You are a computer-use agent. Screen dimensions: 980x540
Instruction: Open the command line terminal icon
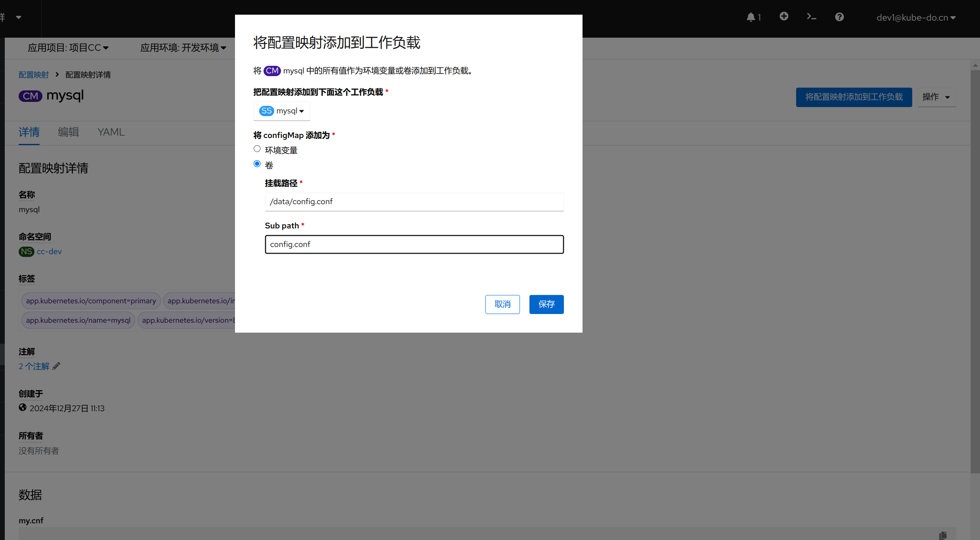point(811,17)
